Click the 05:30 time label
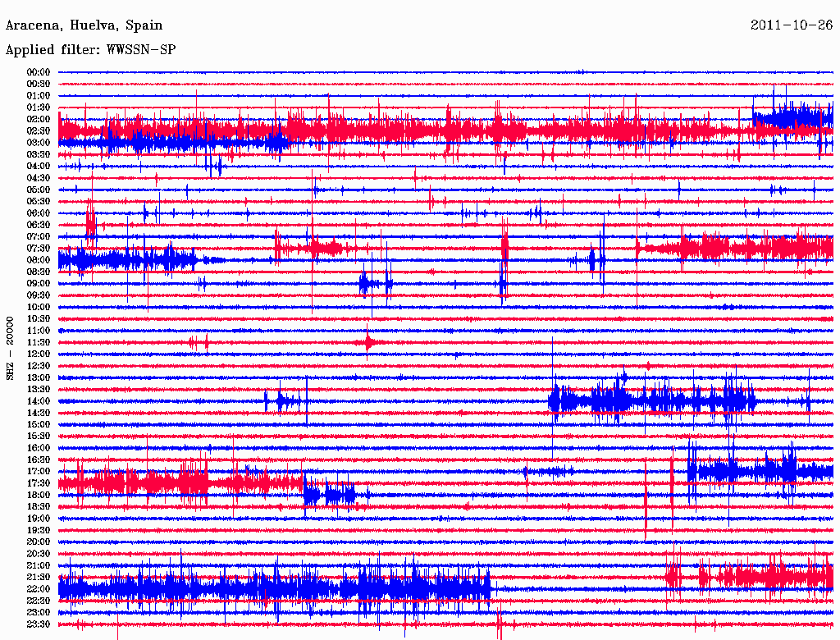840x640 pixels. click(38, 202)
